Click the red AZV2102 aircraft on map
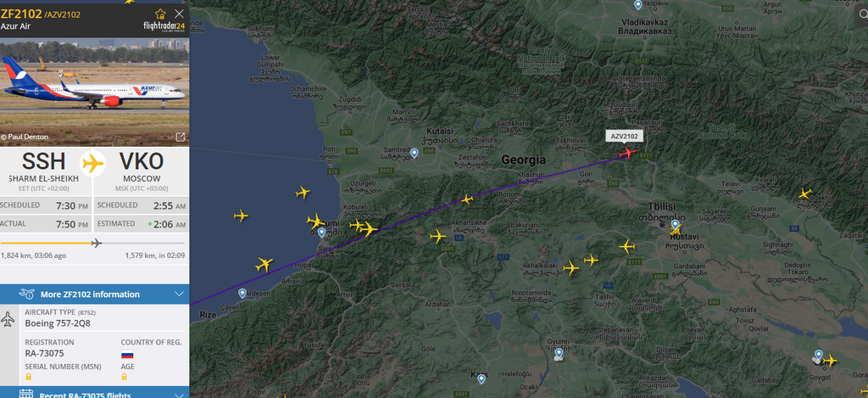This screenshot has height=398, width=868. [x=628, y=153]
